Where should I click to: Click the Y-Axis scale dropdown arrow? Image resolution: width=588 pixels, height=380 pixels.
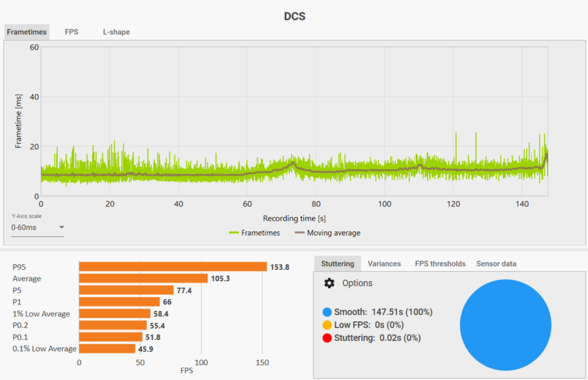pos(62,228)
